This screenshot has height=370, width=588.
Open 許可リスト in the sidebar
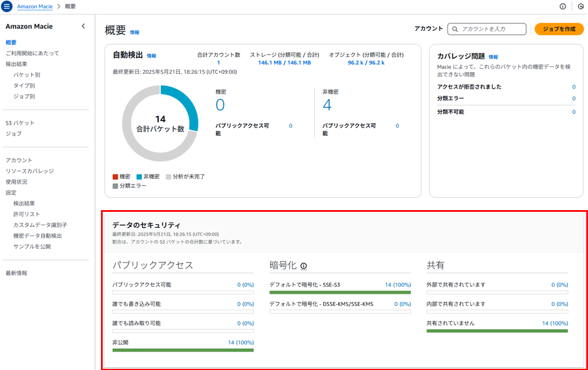pos(27,214)
